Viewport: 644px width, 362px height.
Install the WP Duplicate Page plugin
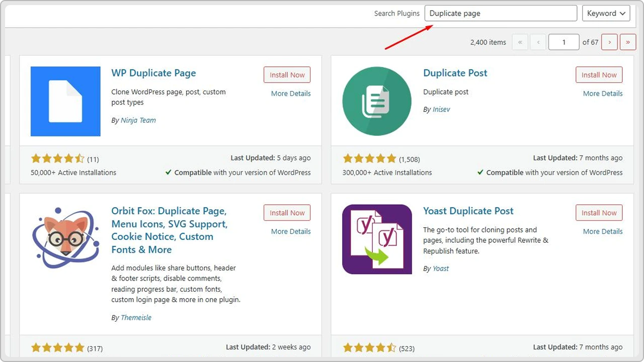point(287,74)
